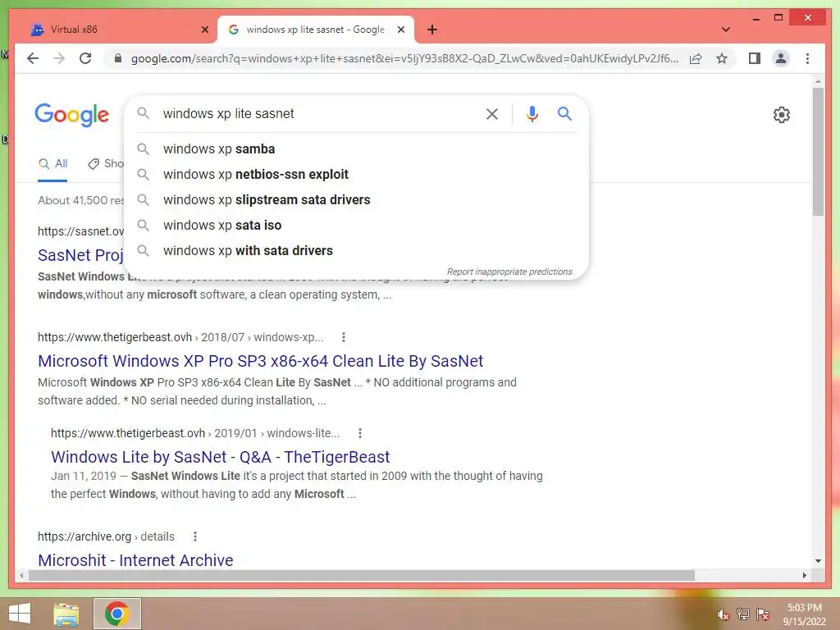
Task: Open options for thetigerbeast 2019/01 result
Action: point(360,433)
